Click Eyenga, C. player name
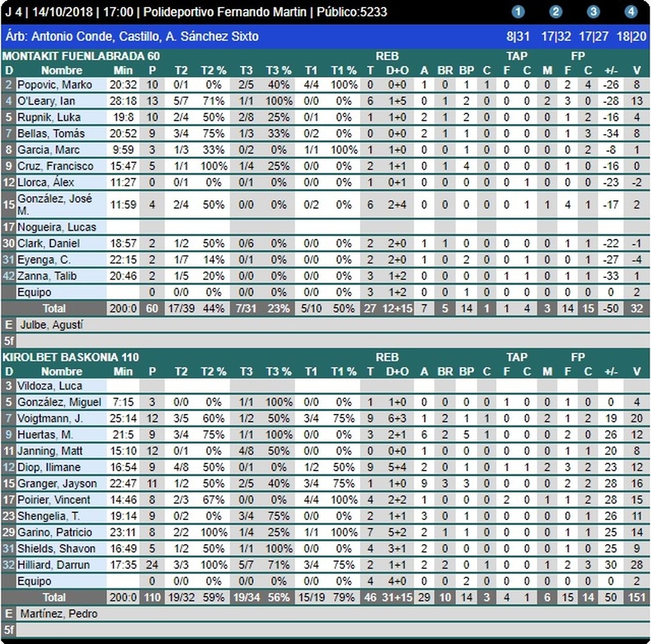 (44, 259)
